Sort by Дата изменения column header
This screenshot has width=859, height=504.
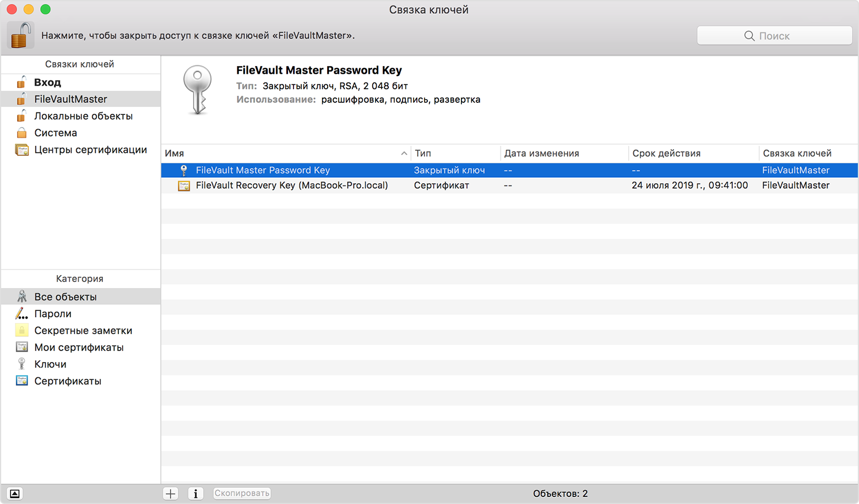point(564,154)
